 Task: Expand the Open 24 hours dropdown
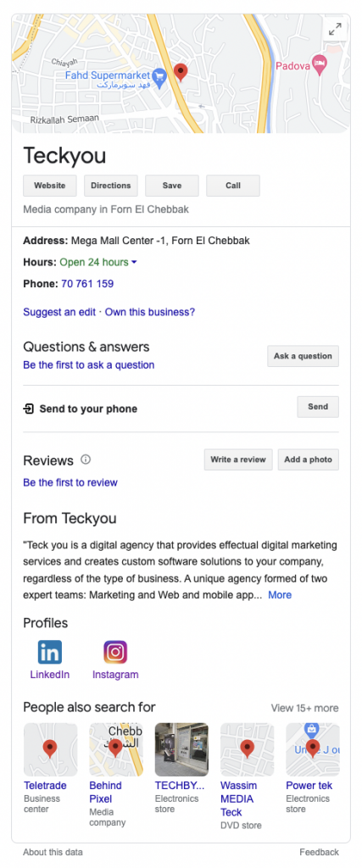coord(135,263)
